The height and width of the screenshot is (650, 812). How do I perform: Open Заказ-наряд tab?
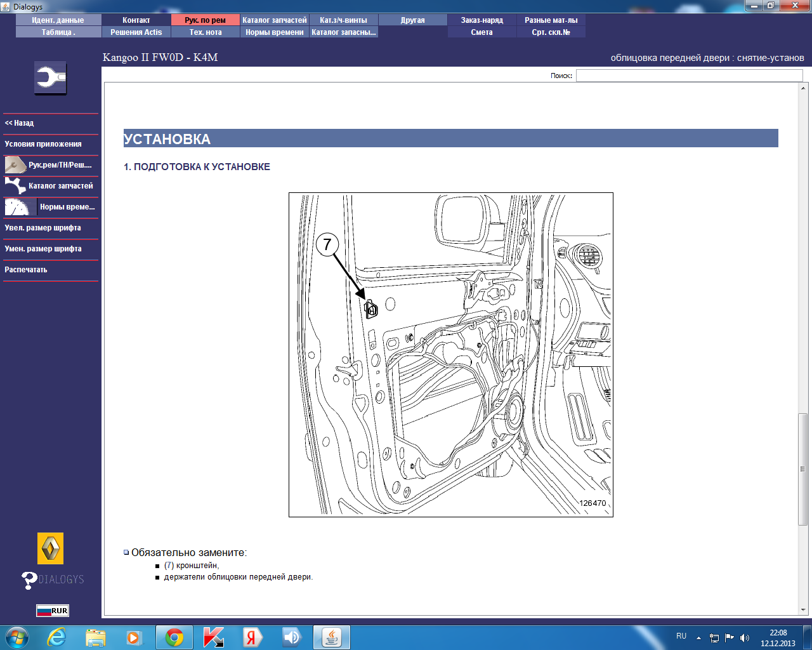[x=482, y=20]
